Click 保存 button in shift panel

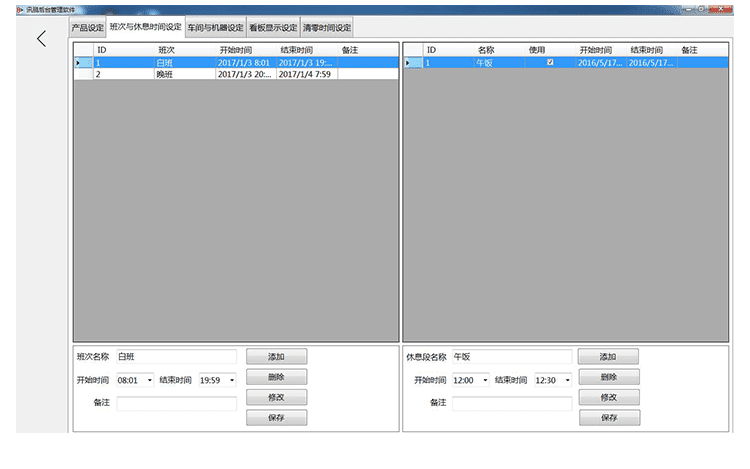pyautogui.click(x=276, y=418)
